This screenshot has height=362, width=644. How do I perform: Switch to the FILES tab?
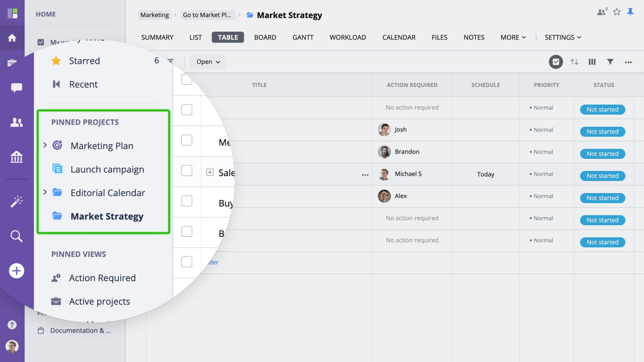(x=440, y=37)
